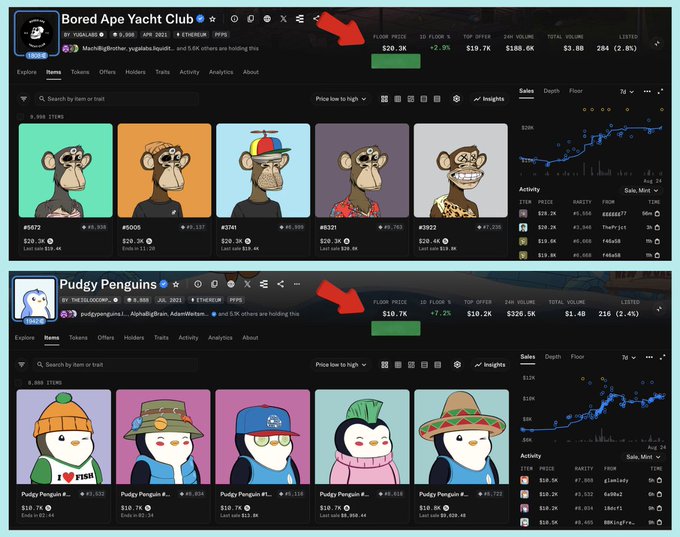Viewport: 680px width, 537px height.
Task: Click the hierarchy icon next to X in Bored Ape header
Action: coord(300,19)
